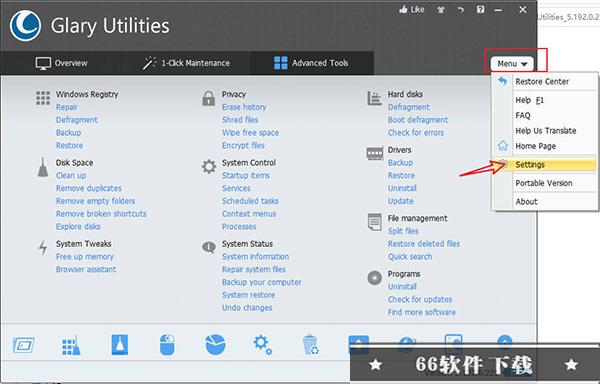Click Repair system files link

coord(254,269)
